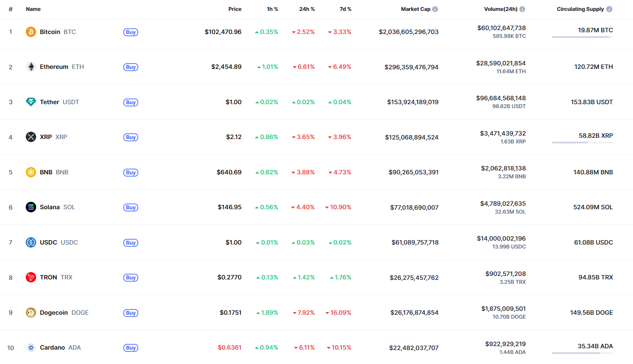Click Tether's volume $96,684,568,148
The image size is (633, 364).
tap(501, 98)
